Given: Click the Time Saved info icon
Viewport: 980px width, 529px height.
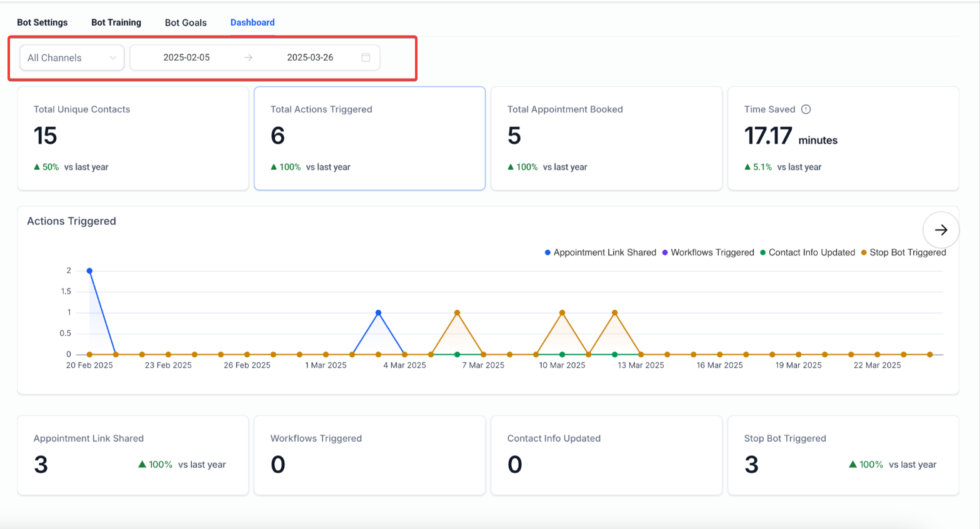Looking at the screenshot, I should coord(806,109).
